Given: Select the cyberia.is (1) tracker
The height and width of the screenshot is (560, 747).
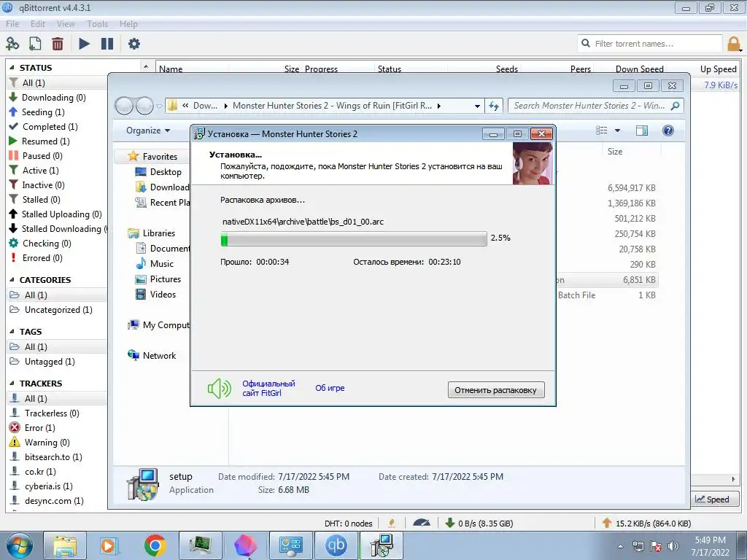Looking at the screenshot, I should point(48,486).
